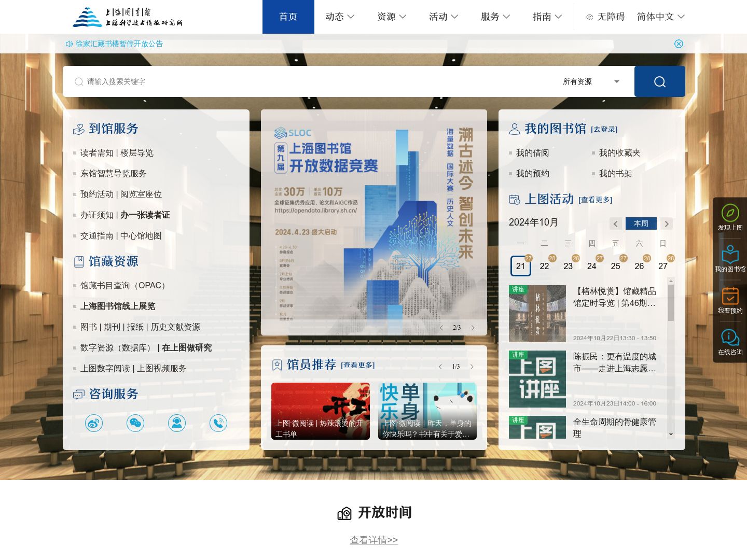Click the activity list scrollbar thumb
The image size is (747, 560).
coord(671,303)
